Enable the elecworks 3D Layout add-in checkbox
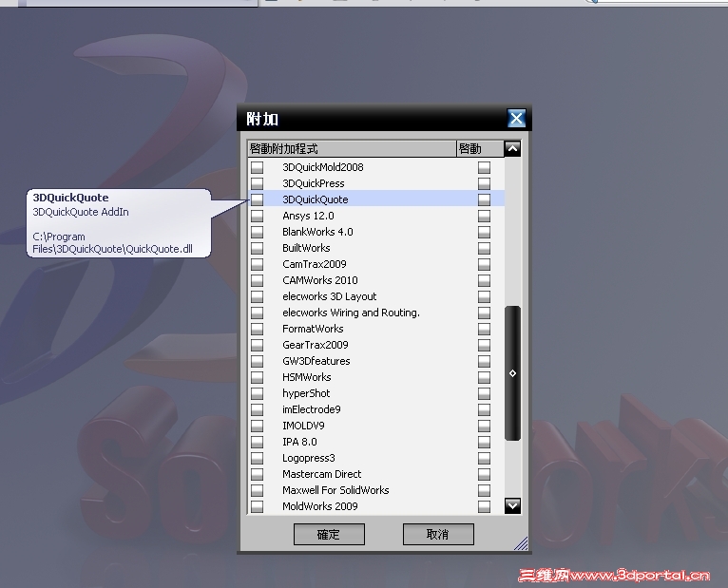The image size is (728, 588). 257,296
